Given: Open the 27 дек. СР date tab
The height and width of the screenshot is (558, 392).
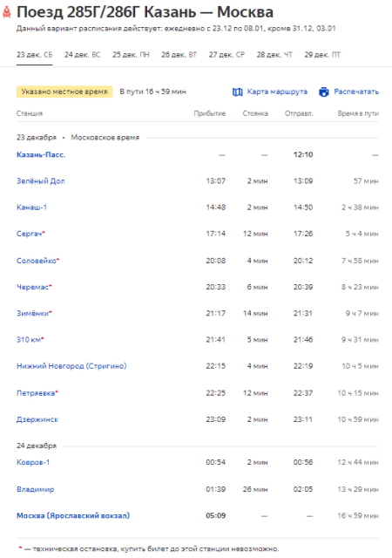Looking at the screenshot, I should [226, 55].
